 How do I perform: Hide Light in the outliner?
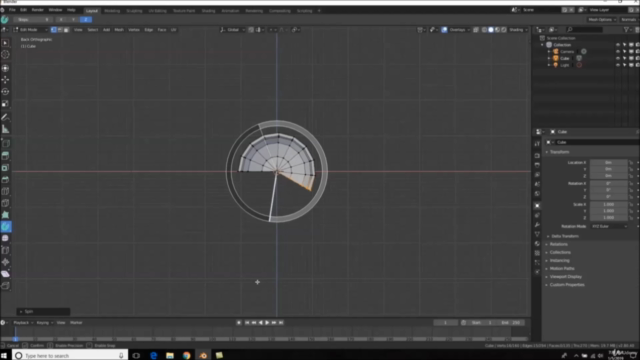[x=618, y=65]
